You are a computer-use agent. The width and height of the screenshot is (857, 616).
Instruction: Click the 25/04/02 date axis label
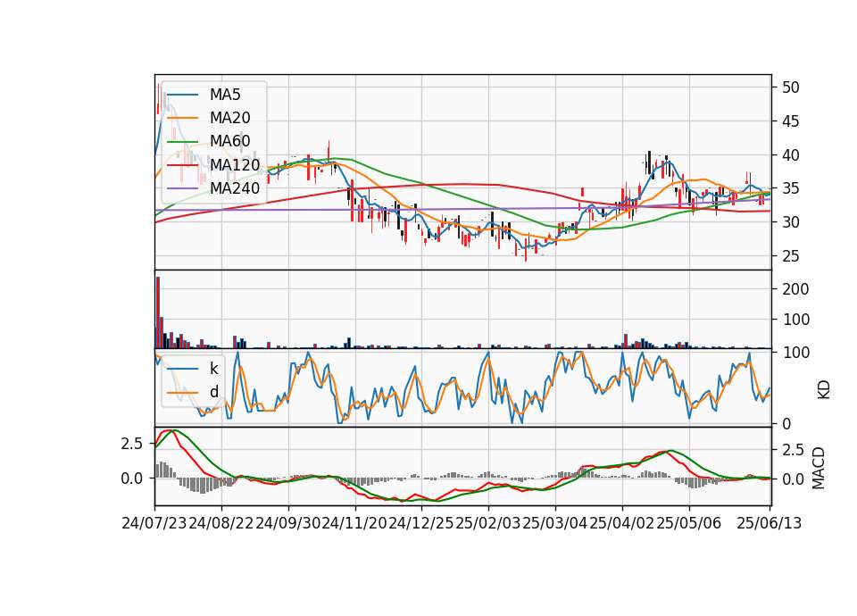click(x=622, y=523)
